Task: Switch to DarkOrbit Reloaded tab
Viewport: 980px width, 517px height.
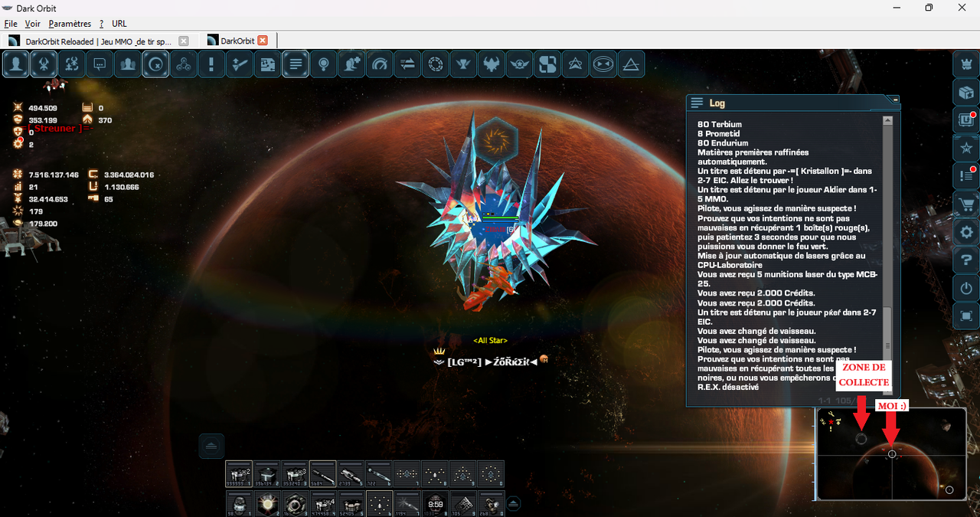Action: click(x=97, y=41)
